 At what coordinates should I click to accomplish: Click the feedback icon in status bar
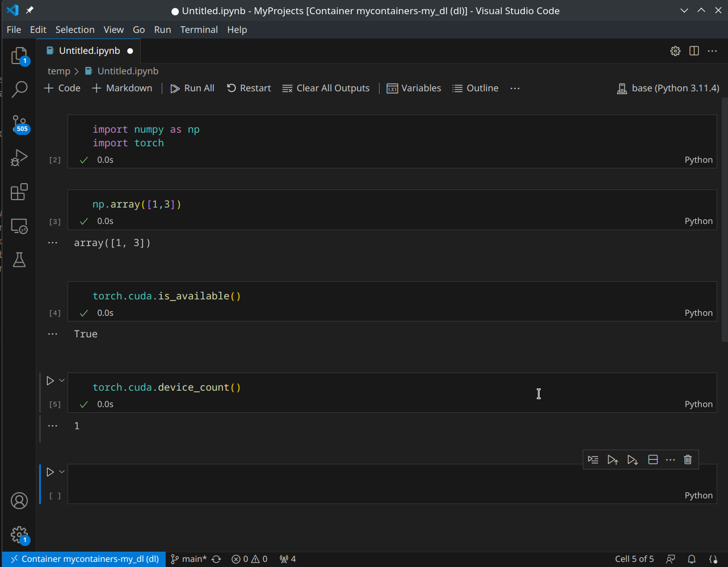point(671,559)
